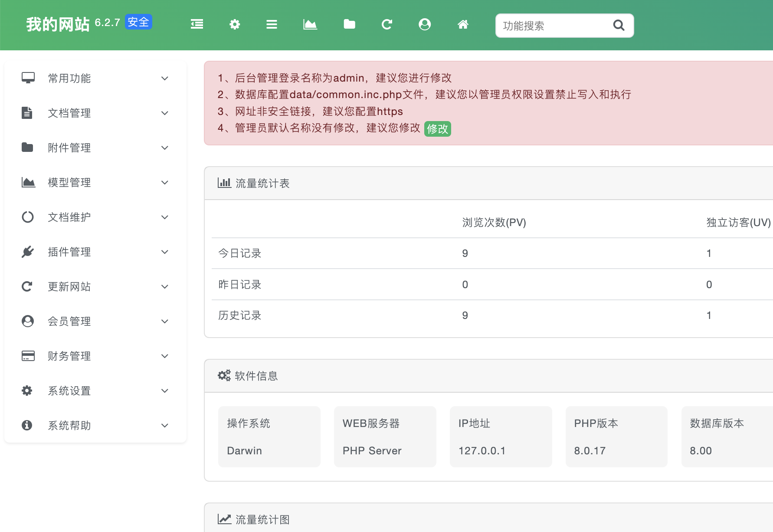
Task: Click the 我的网站 site title
Action: [58, 24]
